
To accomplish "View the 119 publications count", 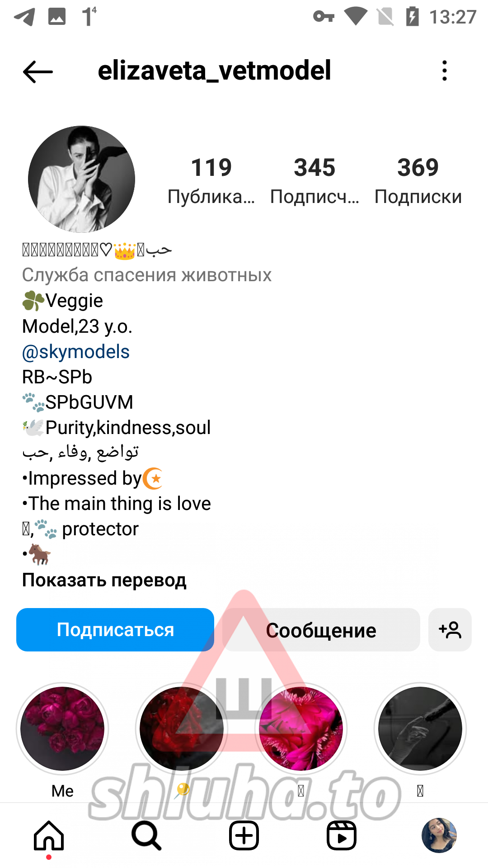I will click(x=211, y=180).
